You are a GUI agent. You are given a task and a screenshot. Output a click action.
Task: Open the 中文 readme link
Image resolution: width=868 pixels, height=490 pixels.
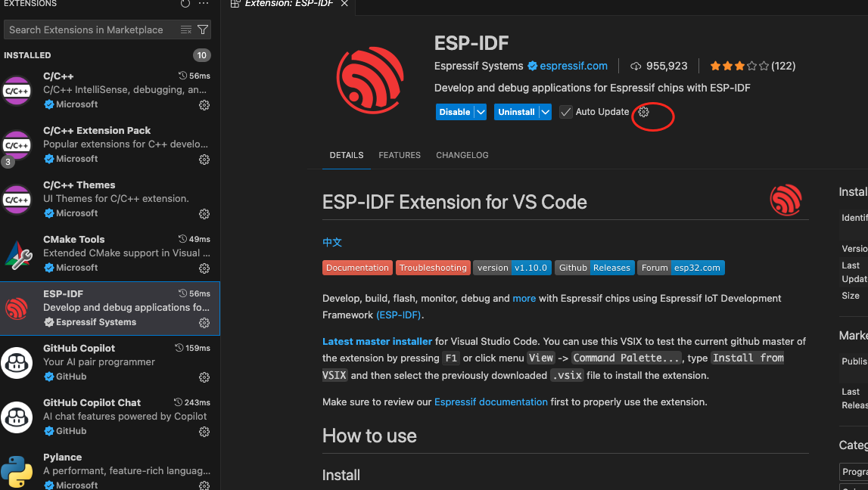coord(332,242)
